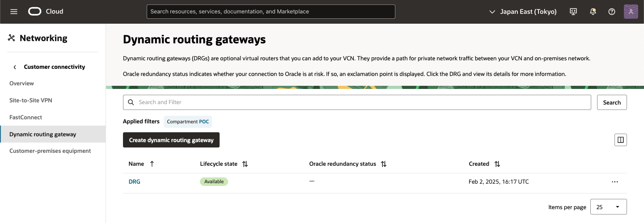The height and width of the screenshot is (223, 644).
Task: Open the help question mark icon
Action: [612, 12]
